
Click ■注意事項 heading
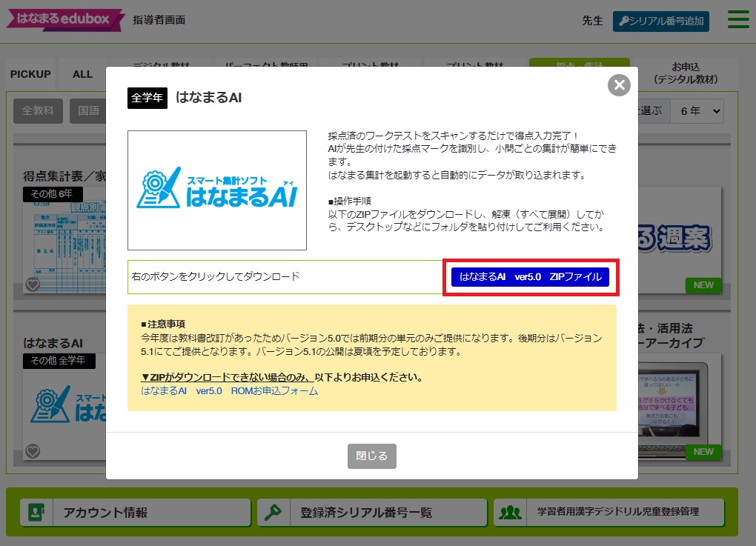click(163, 324)
